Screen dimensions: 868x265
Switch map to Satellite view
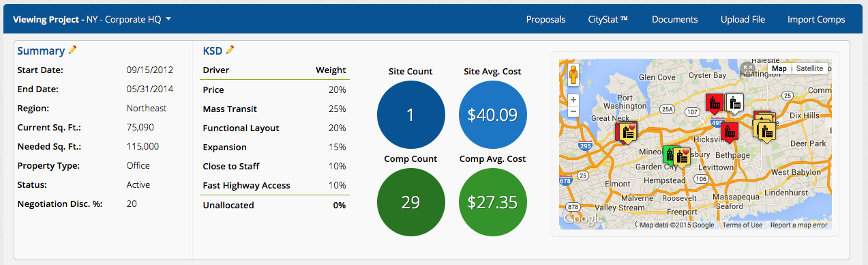pyautogui.click(x=809, y=68)
